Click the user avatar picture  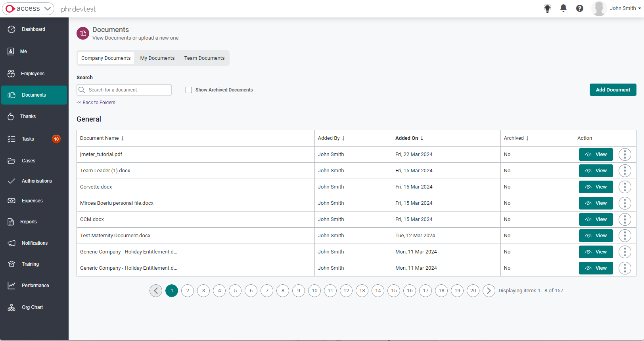click(x=599, y=8)
